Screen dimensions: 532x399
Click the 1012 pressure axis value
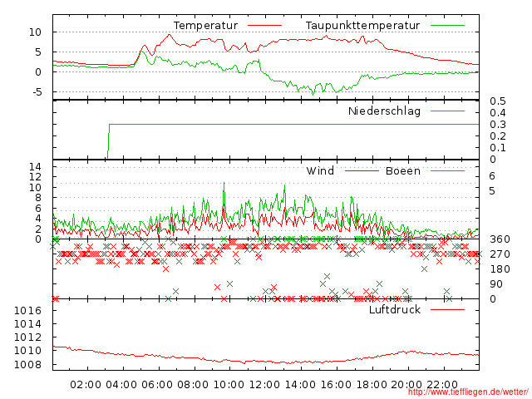(x=27, y=337)
